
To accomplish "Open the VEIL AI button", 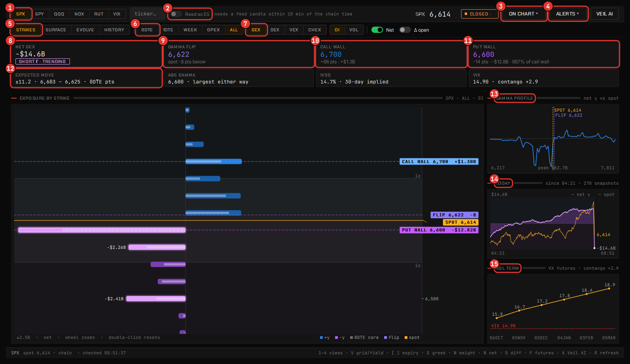I will (x=604, y=14).
